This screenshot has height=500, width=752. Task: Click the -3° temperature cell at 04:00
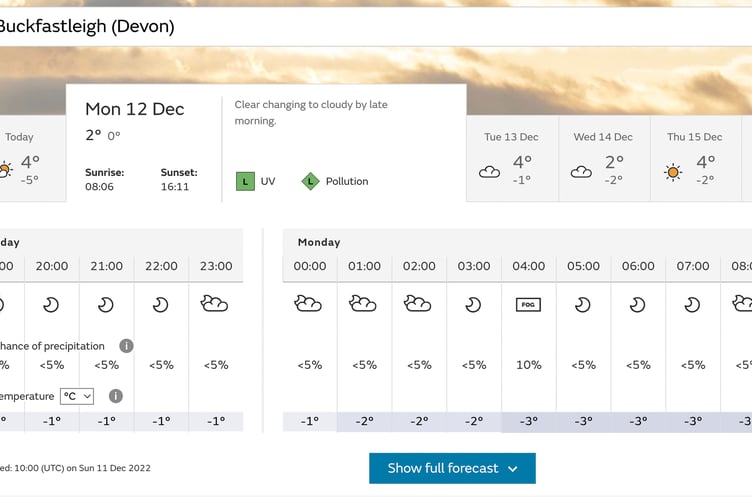[x=529, y=421]
